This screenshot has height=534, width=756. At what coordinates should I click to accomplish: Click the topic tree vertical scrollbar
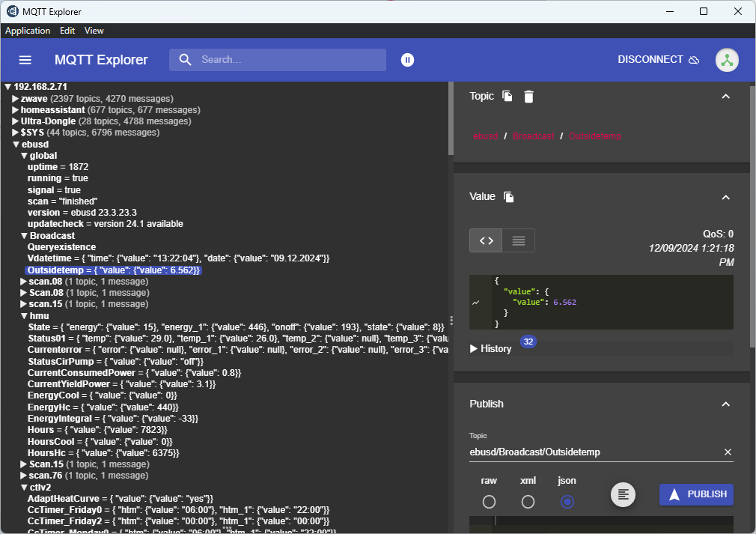click(x=451, y=118)
